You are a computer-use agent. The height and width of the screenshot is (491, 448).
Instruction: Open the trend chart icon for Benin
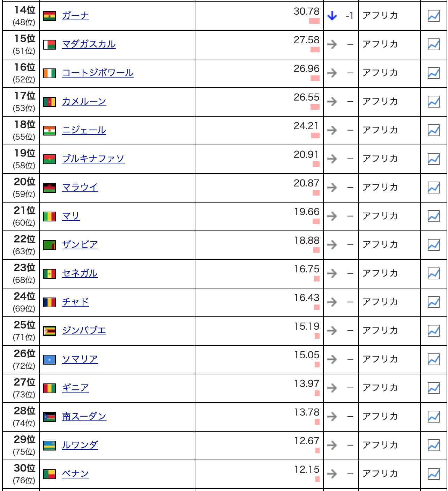point(433,474)
